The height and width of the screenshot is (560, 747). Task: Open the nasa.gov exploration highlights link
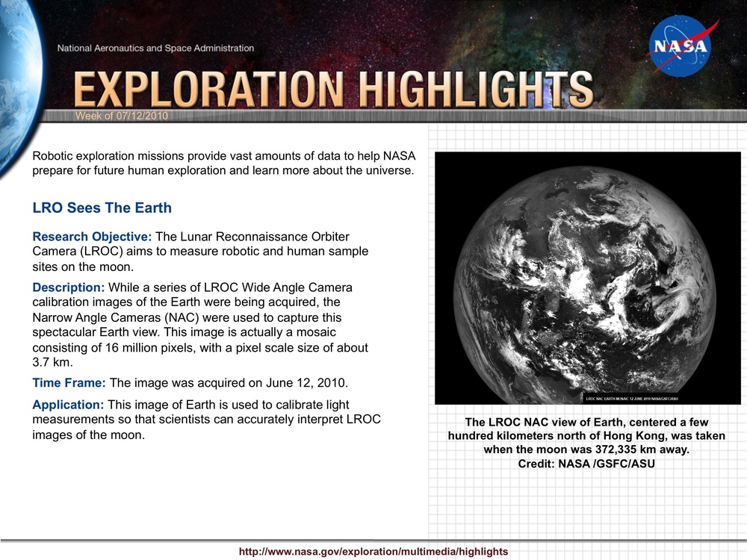(x=373, y=551)
